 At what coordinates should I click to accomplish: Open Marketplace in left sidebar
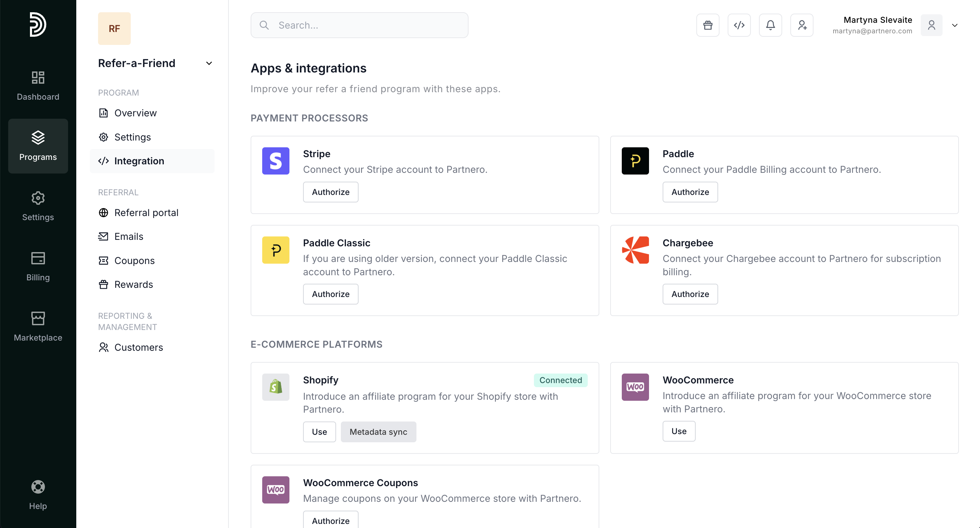click(x=38, y=326)
